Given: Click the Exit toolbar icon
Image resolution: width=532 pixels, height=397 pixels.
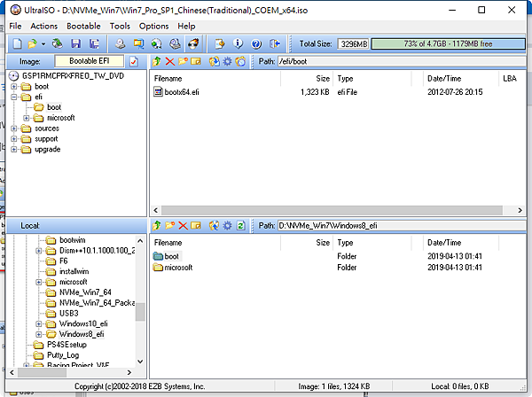Looking at the screenshot, I should point(275,43).
